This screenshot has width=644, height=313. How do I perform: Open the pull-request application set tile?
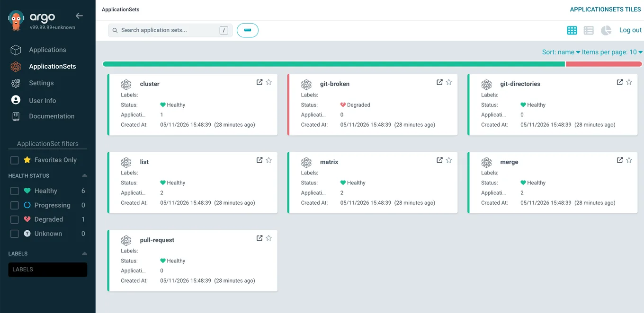coord(192,261)
